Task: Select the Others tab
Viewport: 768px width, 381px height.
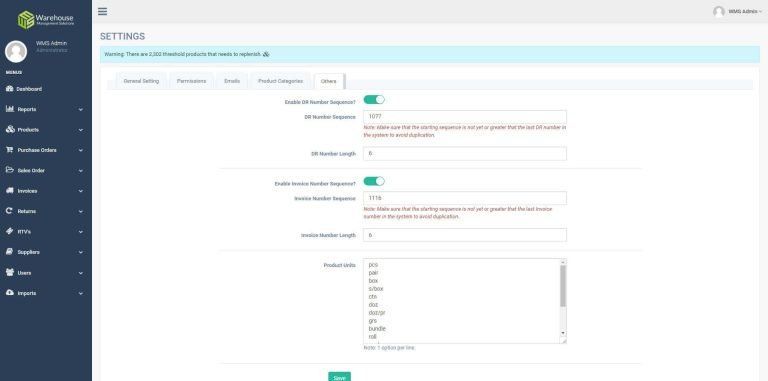Action: [329, 81]
